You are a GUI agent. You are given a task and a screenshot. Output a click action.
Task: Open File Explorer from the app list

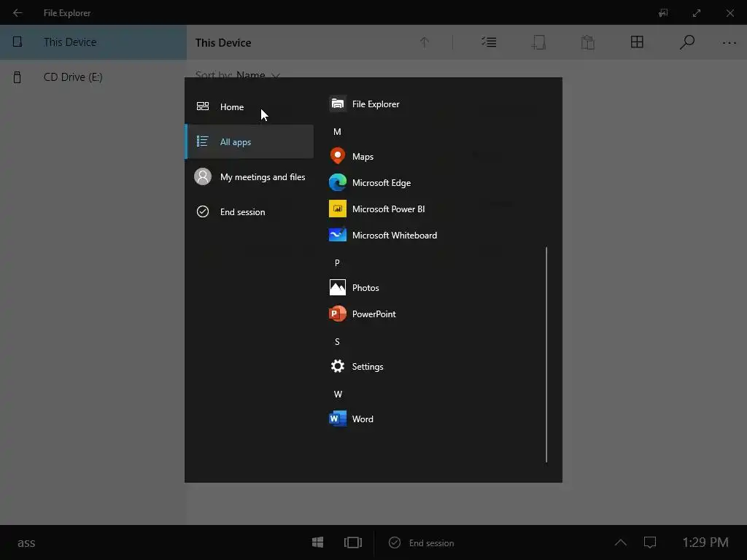[365, 104]
